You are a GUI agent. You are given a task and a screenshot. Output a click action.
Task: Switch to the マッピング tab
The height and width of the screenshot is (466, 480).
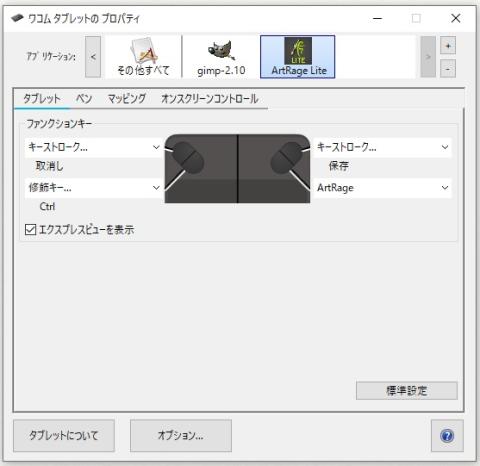pos(127,99)
